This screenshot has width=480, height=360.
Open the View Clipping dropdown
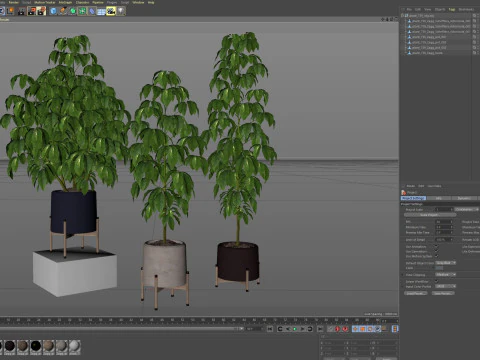pyautogui.click(x=445, y=275)
